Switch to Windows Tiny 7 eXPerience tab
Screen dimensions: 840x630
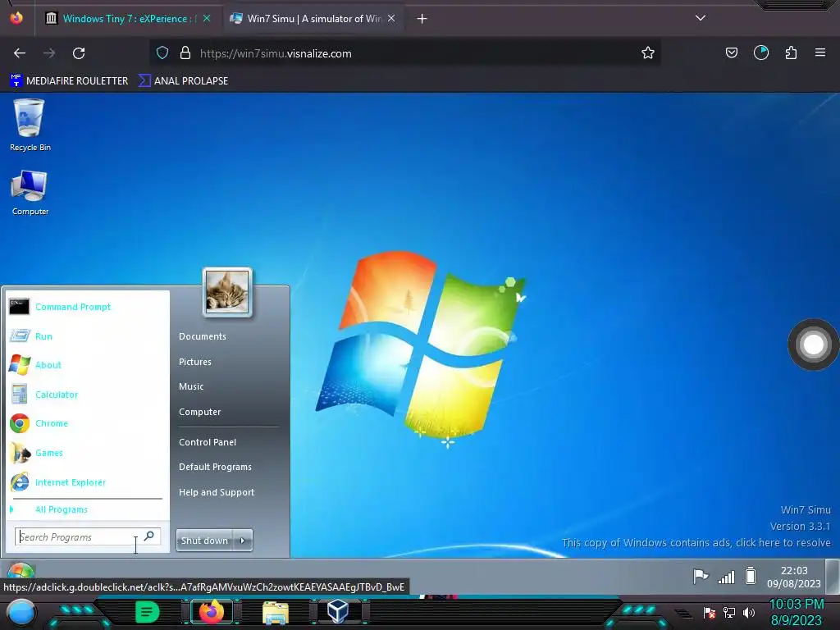point(129,19)
